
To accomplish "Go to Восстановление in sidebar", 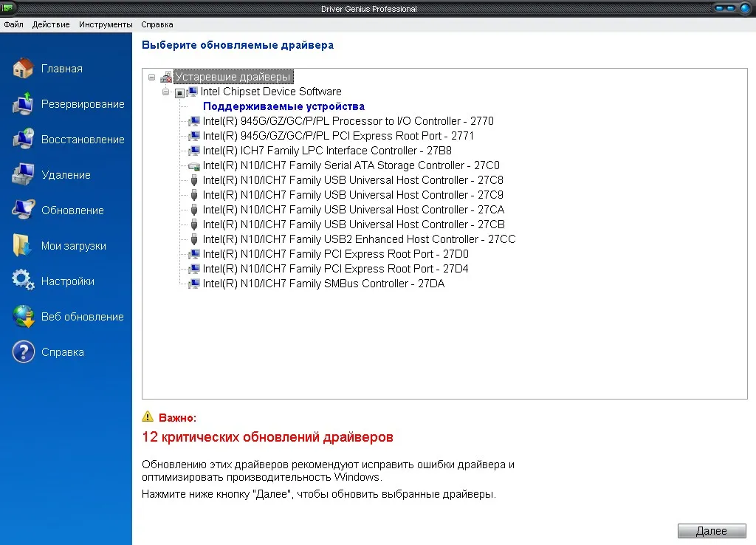I will [83, 140].
